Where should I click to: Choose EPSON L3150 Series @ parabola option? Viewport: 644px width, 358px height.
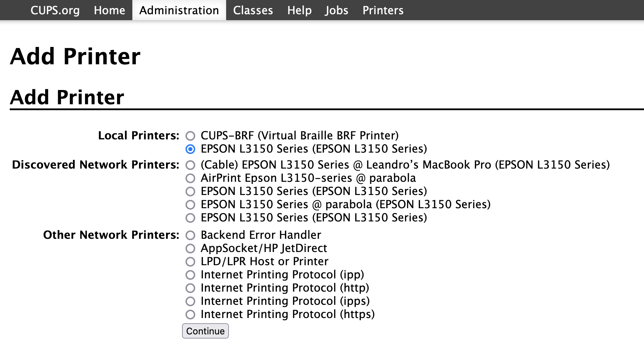click(190, 204)
